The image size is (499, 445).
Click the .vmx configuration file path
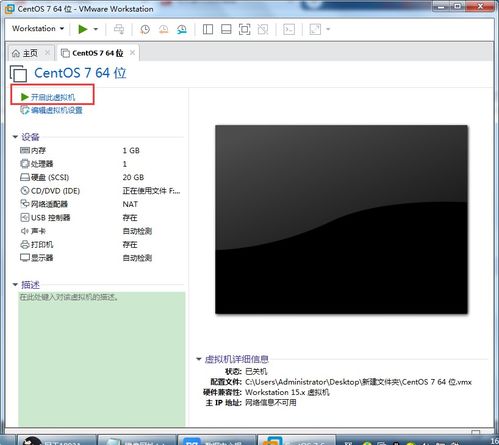pos(358,382)
